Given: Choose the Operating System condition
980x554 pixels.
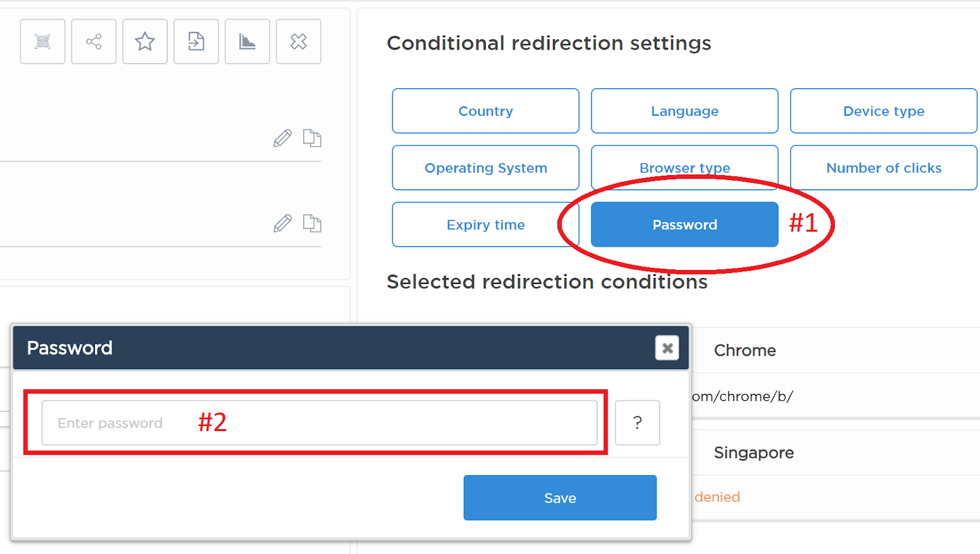Looking at the screenshot, I should click(x=486, y=168).
